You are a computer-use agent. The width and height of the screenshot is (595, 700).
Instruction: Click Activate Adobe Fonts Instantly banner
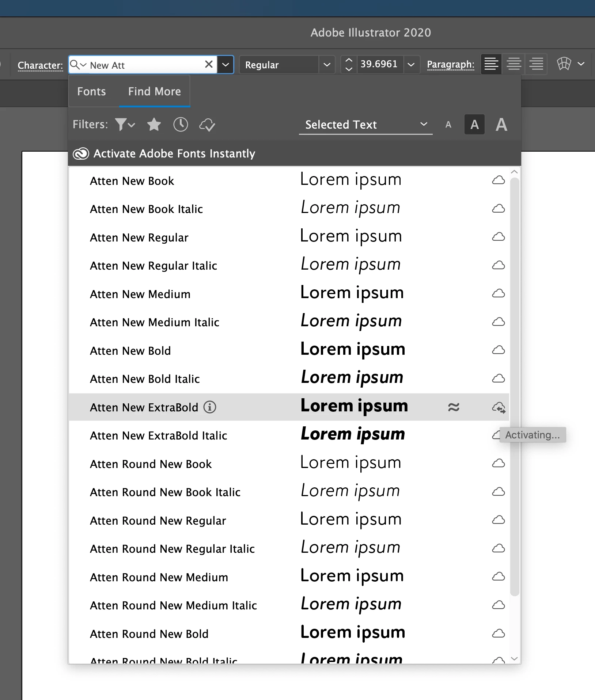pos(295,153)
